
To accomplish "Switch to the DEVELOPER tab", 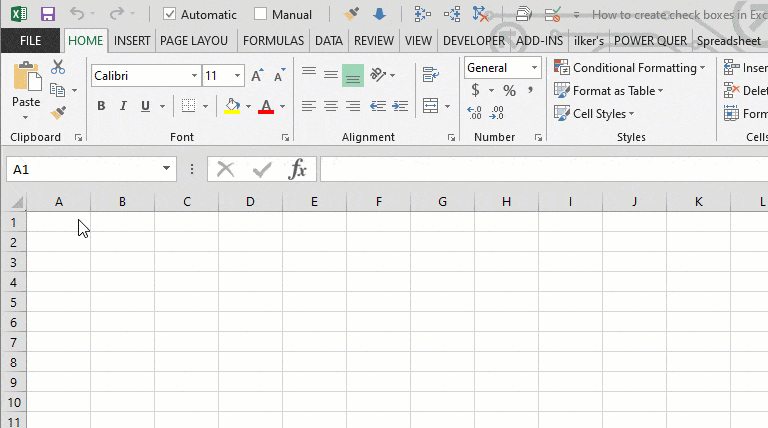I will click(x=474, y=41).
